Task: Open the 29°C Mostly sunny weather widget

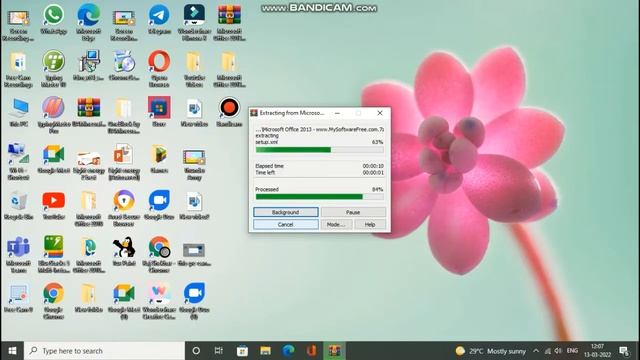Action: pyautogui.click(x=491, y=351)
